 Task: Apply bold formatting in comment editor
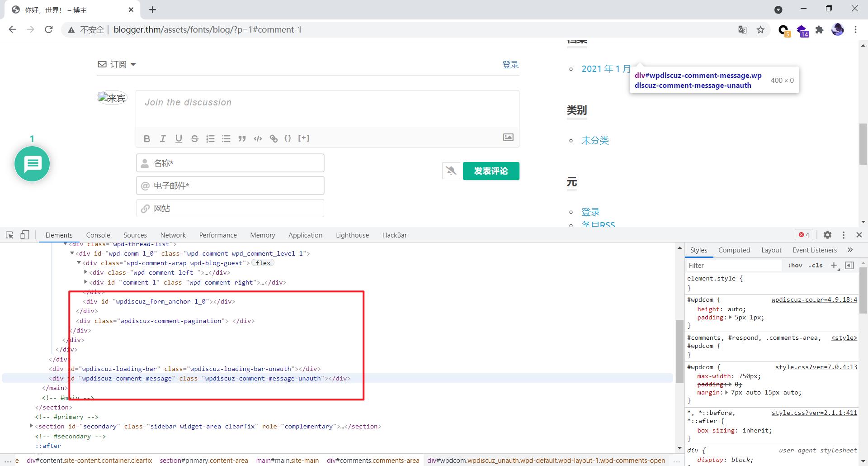coord(147,138)
